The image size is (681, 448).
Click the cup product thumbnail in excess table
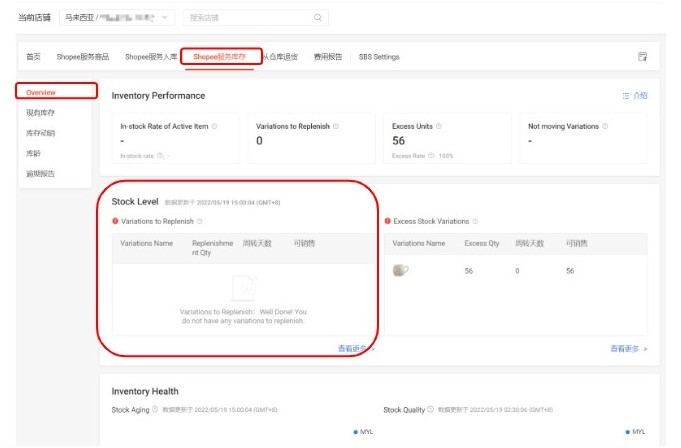click(400, 270)
